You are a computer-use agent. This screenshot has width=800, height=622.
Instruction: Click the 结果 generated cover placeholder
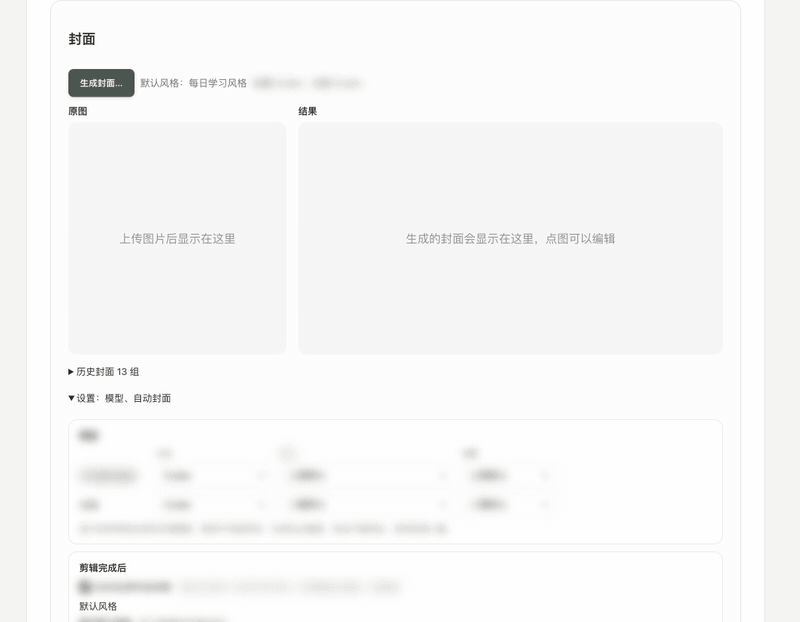[x=510, y=238]
